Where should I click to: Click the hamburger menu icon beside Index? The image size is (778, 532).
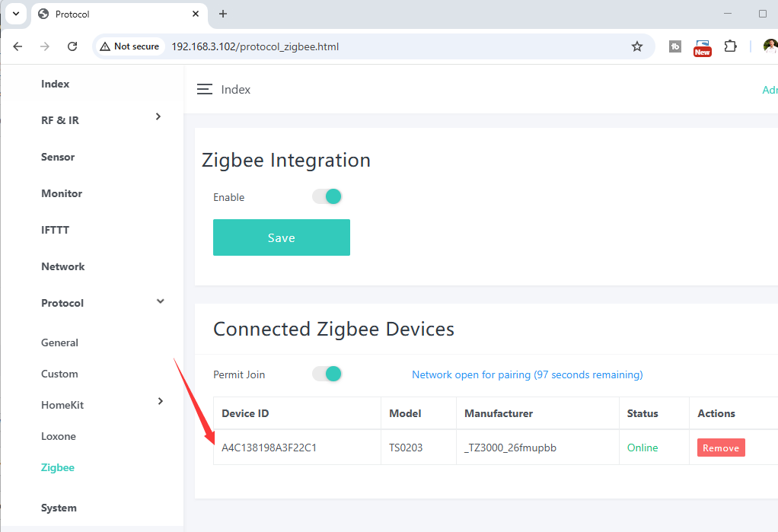click(204, 90)
